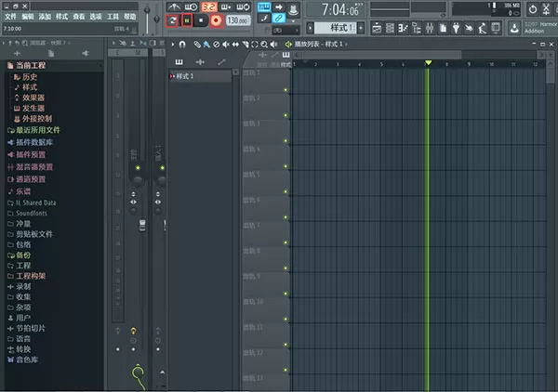The height and width of the screenshot is (392, 558).
Task: Open the 样式 1 pattern selector
Action: coord(336,28)
